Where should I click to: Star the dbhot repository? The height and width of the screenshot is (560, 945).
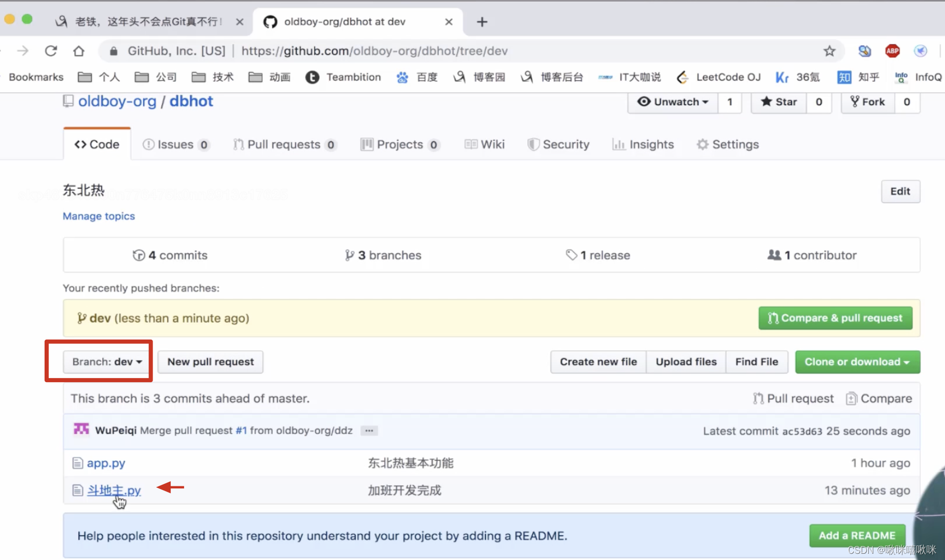[779, 102]
